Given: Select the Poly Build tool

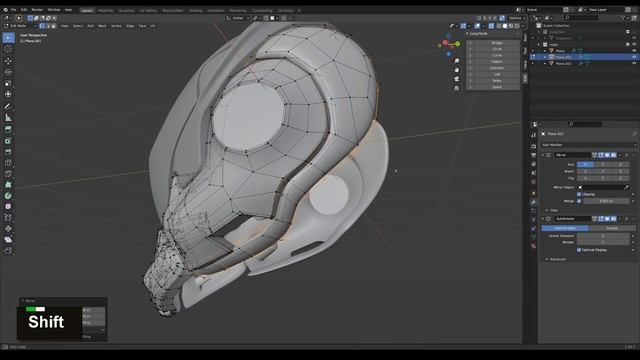Looking at the screenshot, I should point(8,185).
